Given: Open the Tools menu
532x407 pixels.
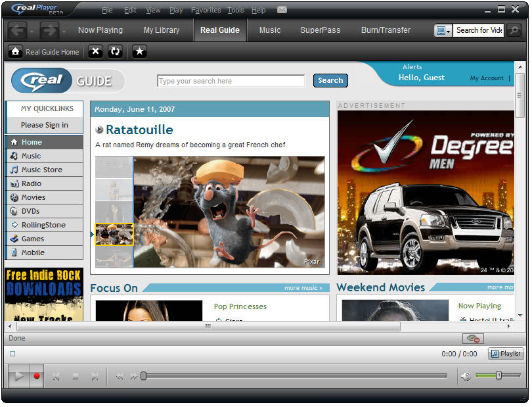Looking at the screenshot, I should tap(236, 11).
